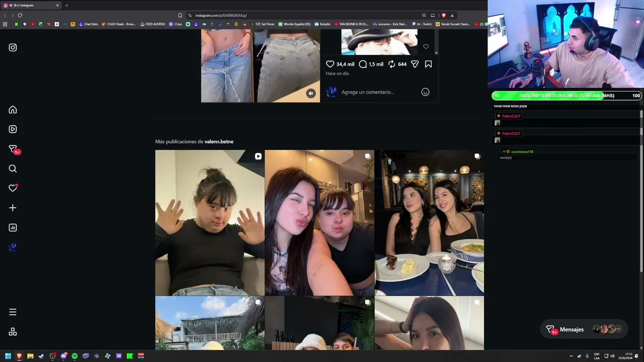Go back in browser history
This screenshot has width=644, height=362.
pyautogui.click(x=6, y=16)
